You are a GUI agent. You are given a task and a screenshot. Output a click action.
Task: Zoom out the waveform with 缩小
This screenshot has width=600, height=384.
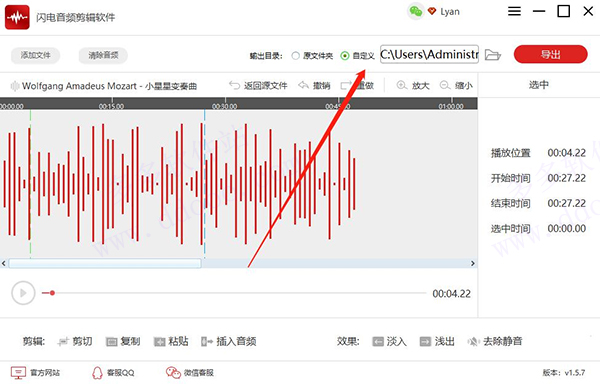click(x=456, y=85)
